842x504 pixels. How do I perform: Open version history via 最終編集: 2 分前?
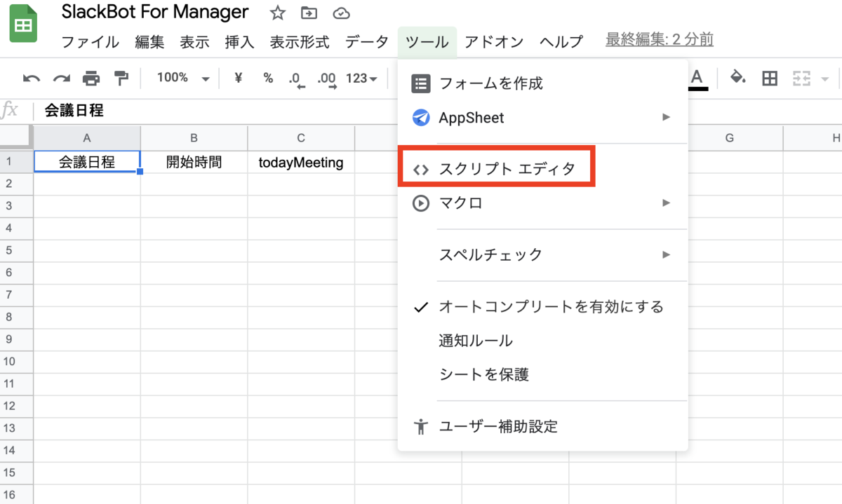658,41
